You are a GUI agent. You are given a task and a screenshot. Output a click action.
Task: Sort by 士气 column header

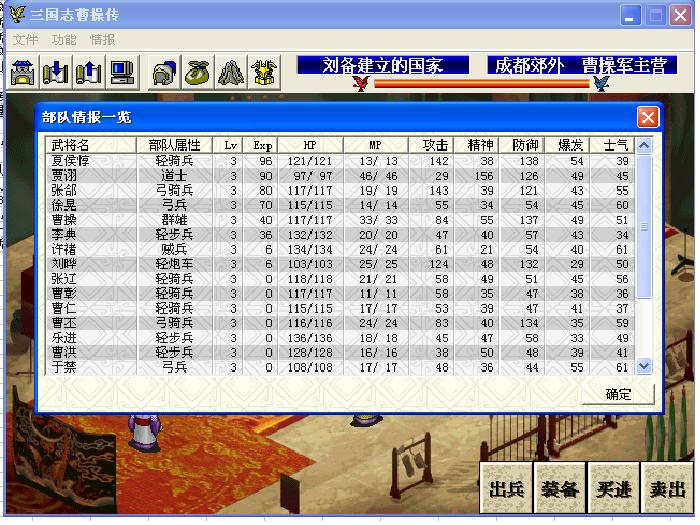point(612,145)
